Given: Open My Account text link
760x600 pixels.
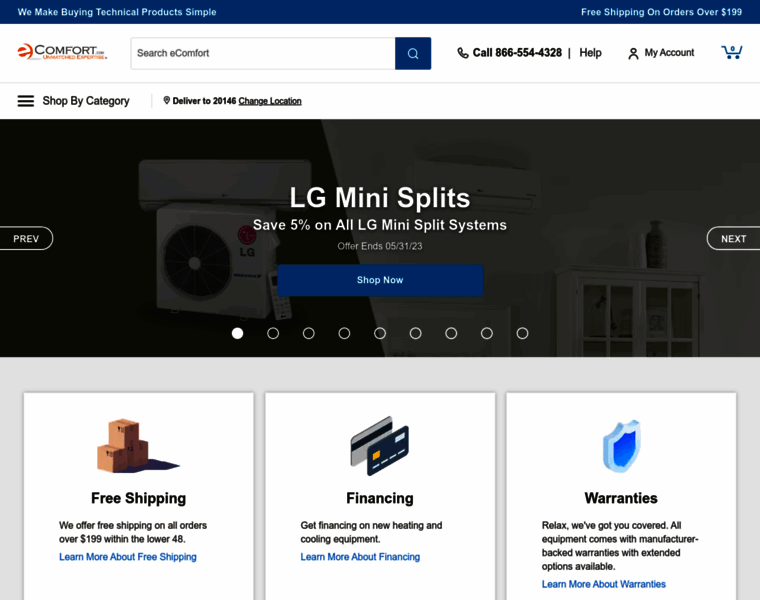Looking at the screenshot, I should pos(669,53).
